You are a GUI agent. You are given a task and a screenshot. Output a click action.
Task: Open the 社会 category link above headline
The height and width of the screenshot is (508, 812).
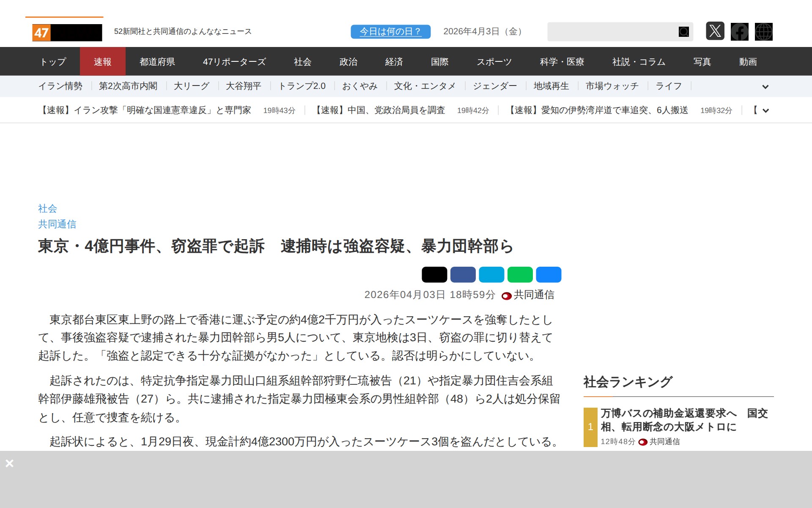point(47,208)
